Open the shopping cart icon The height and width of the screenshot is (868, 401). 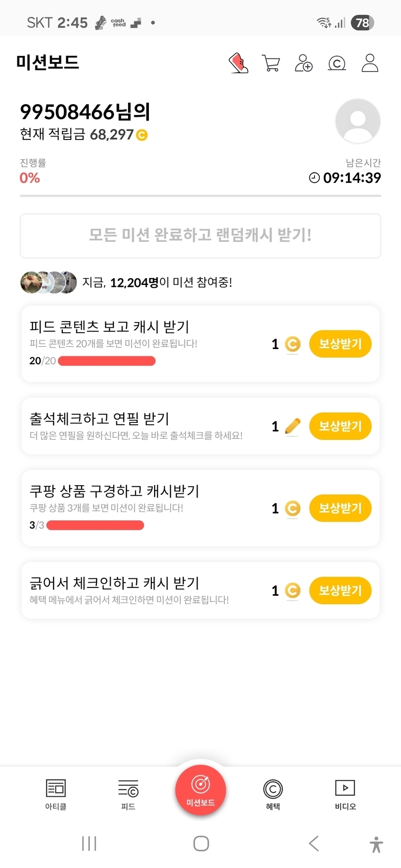(271, 63)
